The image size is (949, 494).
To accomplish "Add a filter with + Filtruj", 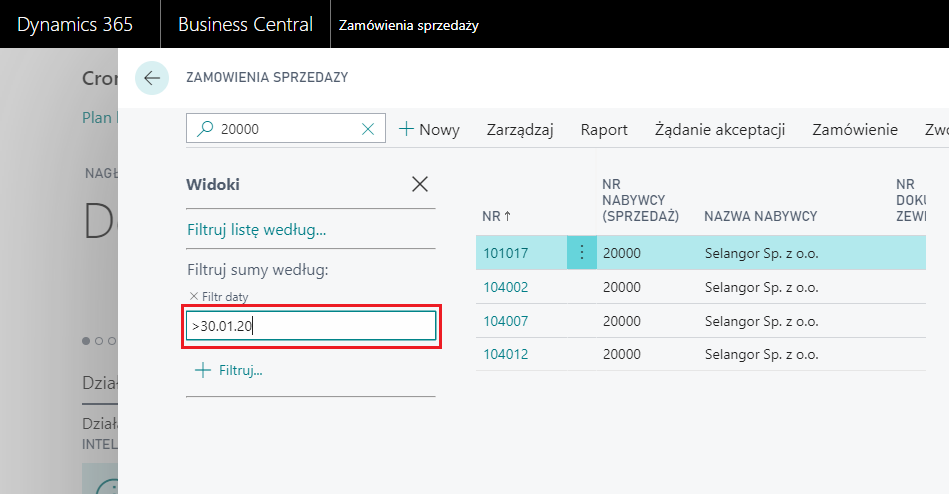I will [x=228, y=370].
